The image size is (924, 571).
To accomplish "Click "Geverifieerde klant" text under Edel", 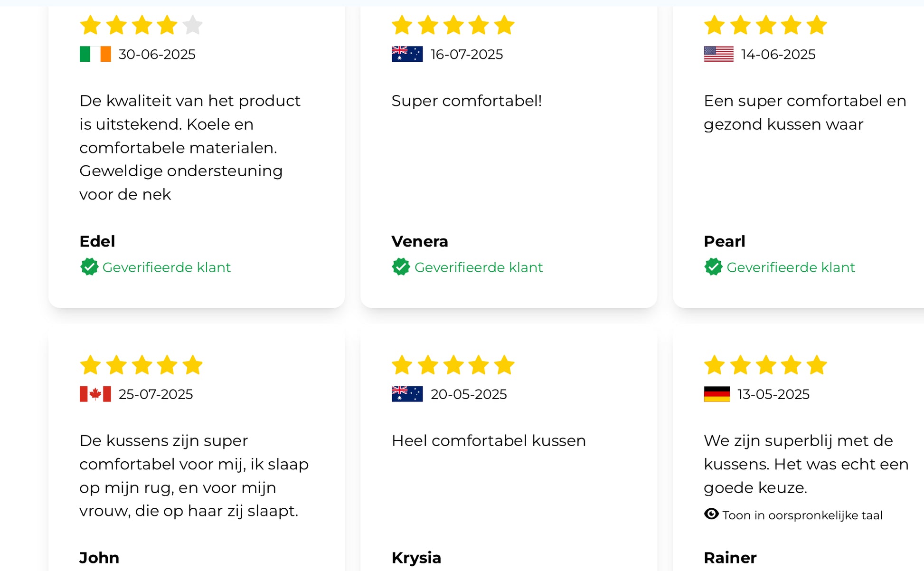I will pos(166,267).
